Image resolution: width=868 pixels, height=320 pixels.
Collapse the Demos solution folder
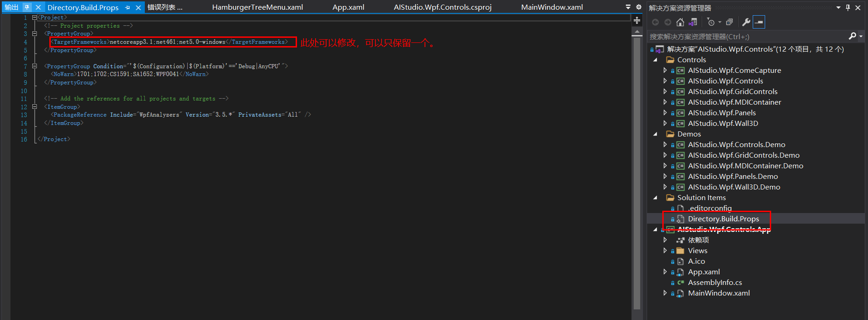point(655,134)
